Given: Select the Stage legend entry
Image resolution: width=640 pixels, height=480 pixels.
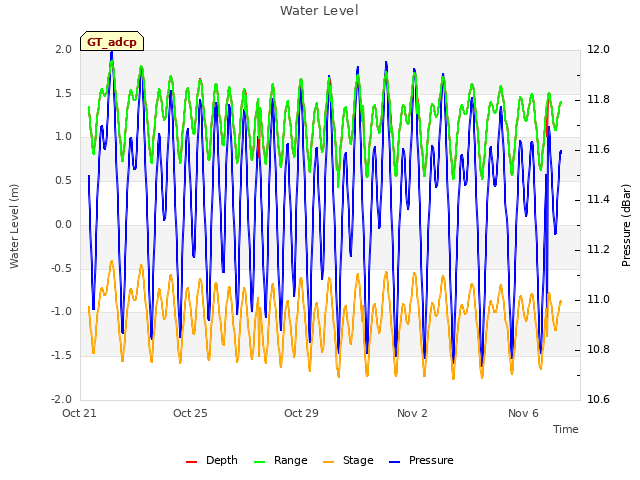Looking at the screenshot, I should 348,460.
